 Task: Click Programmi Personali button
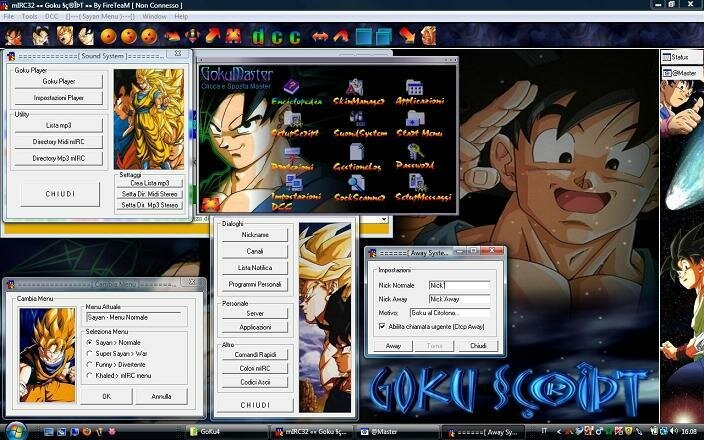click(x=255, y=284)
